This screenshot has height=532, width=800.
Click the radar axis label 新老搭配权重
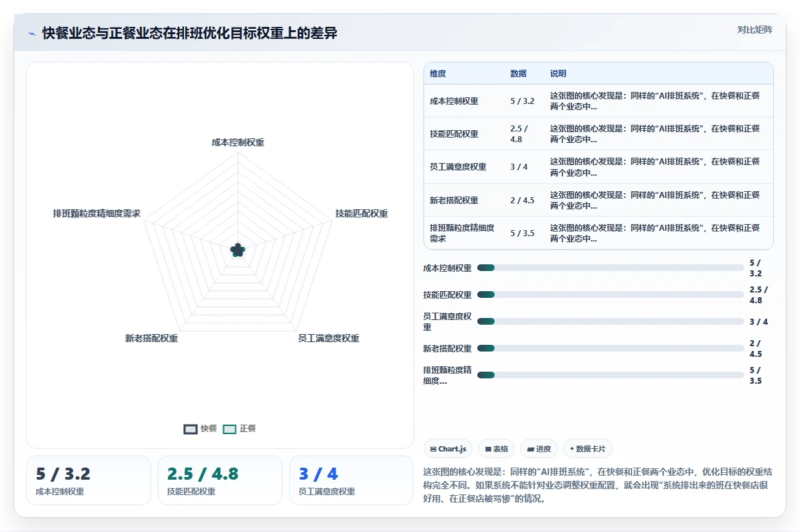[x=152, y=338]
